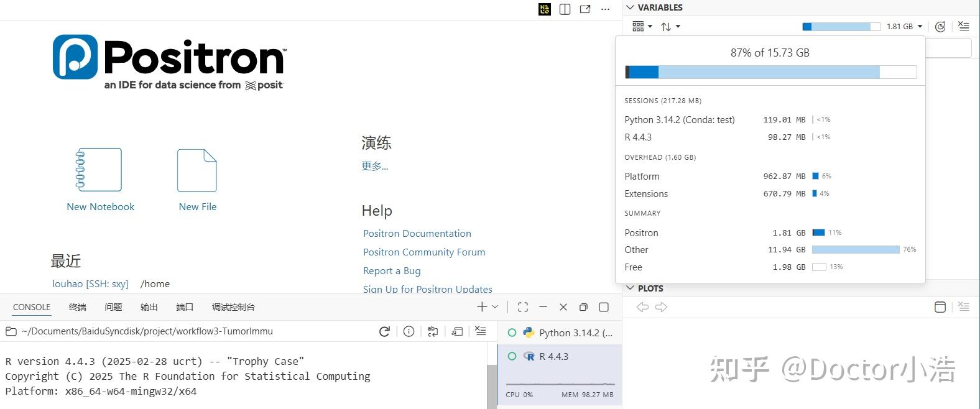Restart the R console session
Viewport: 980px width, 409px height.
(385, 331)
